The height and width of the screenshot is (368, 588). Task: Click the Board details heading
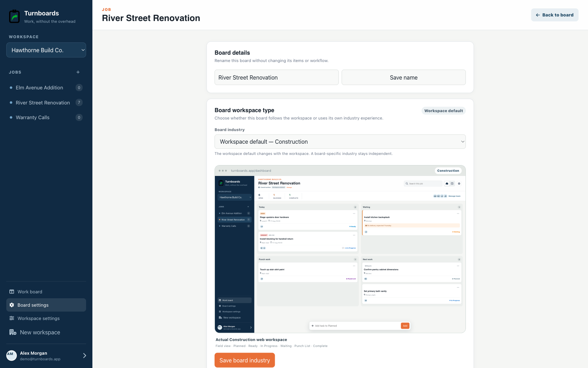(232, 53)
